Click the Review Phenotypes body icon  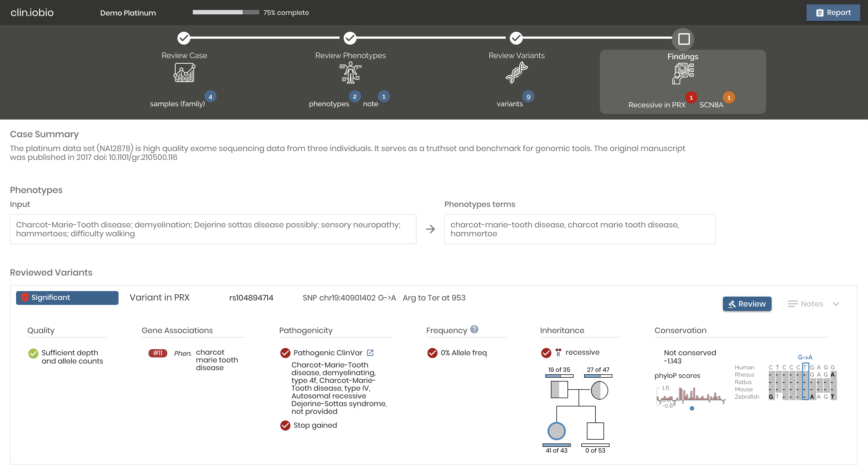click(x=350, y=73)
